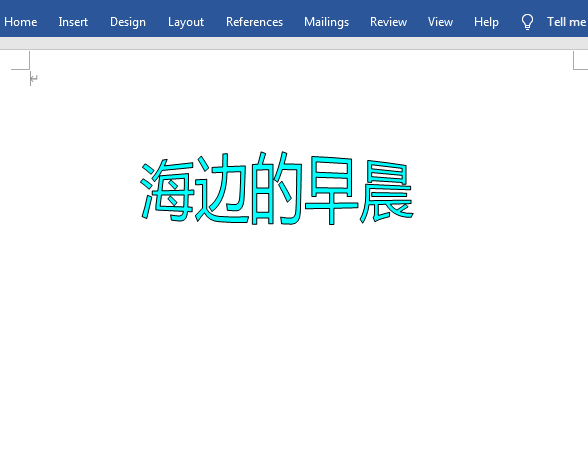This screenshot has width=588, height=464.
Task: Open the Design ribbon tab
Action: coord(128,22)
